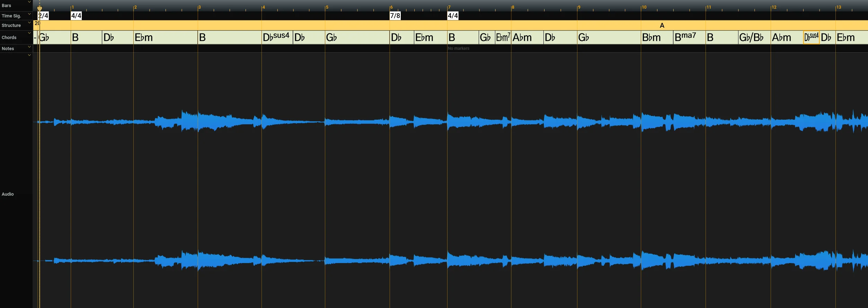Click the Bma7 chord in bar 10
Screen dimensions: 868x308
point(689,37)
